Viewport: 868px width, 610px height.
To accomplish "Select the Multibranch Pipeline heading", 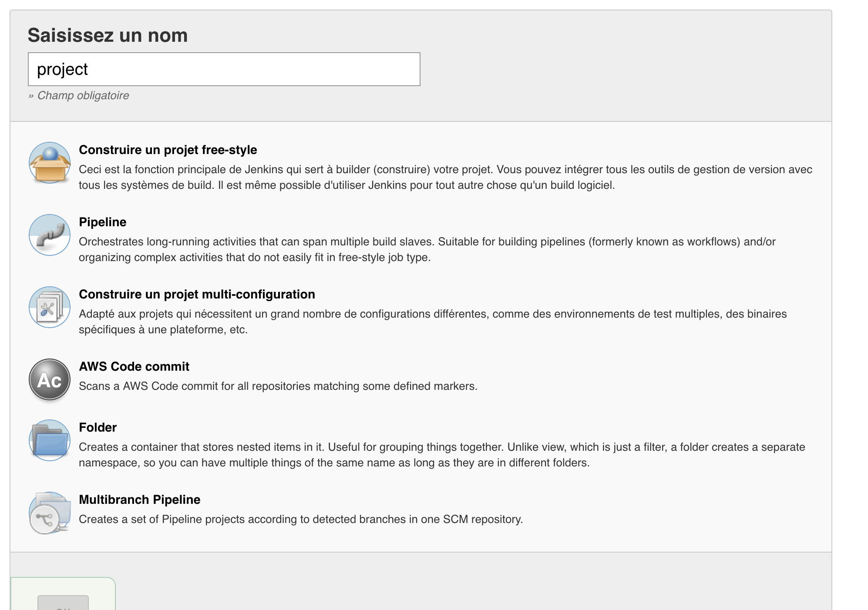I will coord(139,499).
